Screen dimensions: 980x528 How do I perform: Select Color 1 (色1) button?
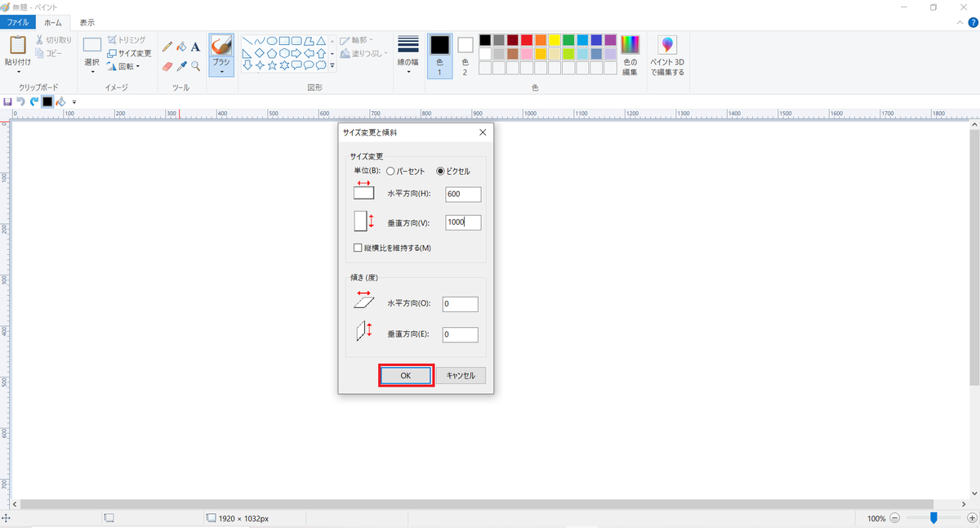(440, 56)
